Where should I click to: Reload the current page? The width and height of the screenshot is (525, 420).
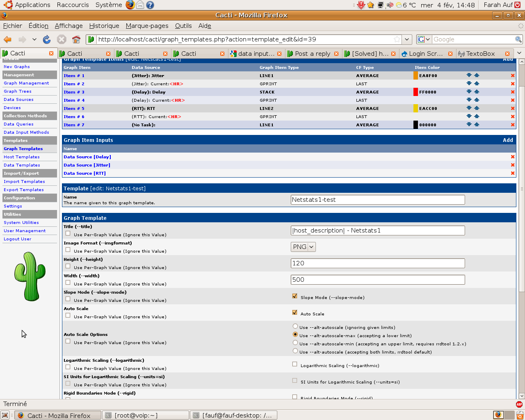coord(47,39)
